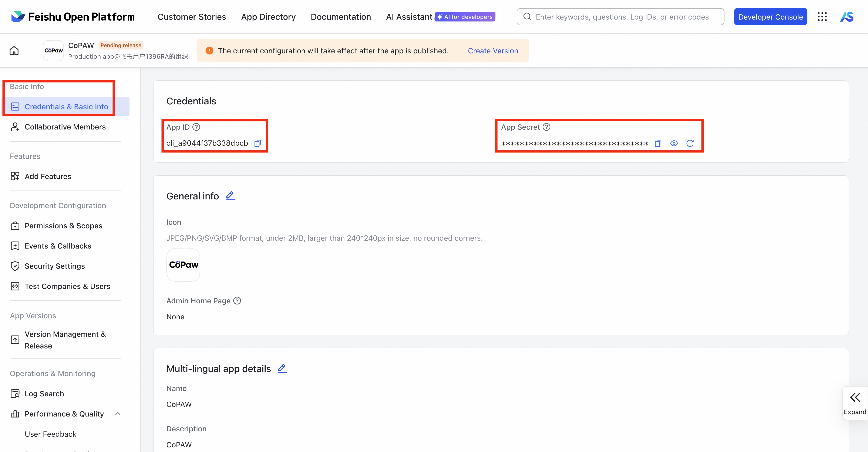Edit Multi-lingual app details

[x=282, y=368]
